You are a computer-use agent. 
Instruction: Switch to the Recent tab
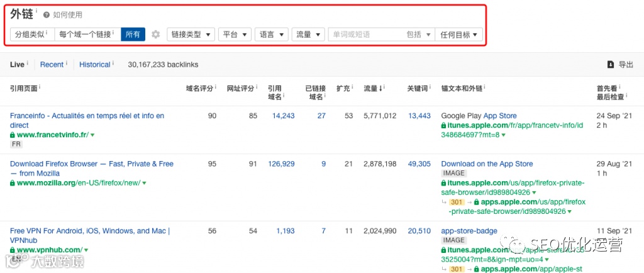(52, 64)
